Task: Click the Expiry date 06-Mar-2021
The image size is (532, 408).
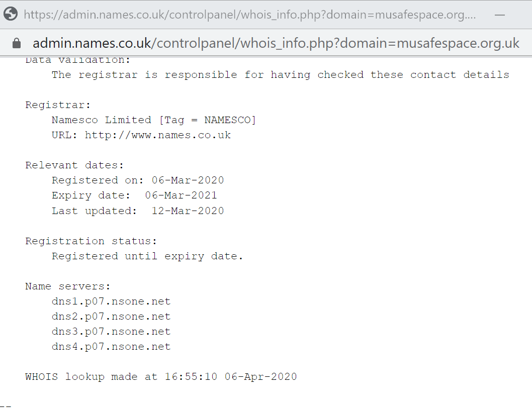Action: pyautogui.click(x=181, y=195)
